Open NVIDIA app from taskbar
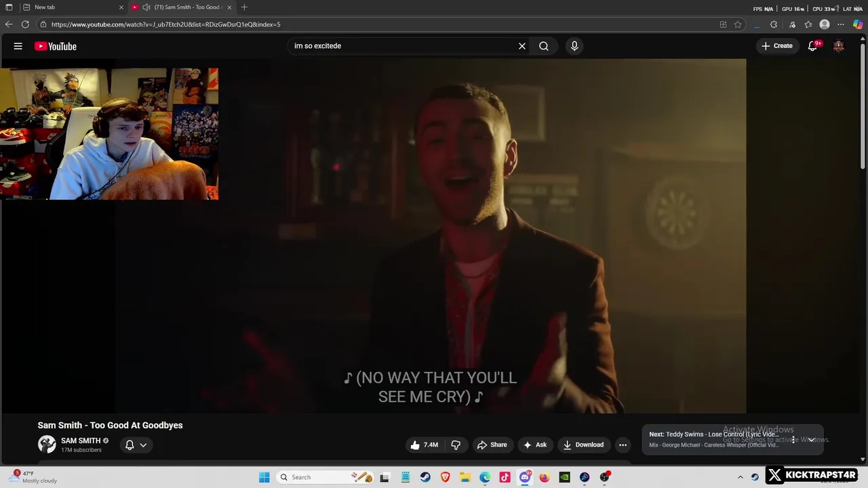 pos(564,477)
